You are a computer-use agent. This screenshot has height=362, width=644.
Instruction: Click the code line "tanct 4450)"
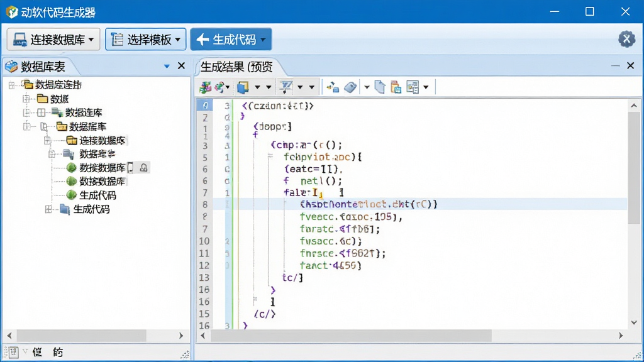pos(331,266)
